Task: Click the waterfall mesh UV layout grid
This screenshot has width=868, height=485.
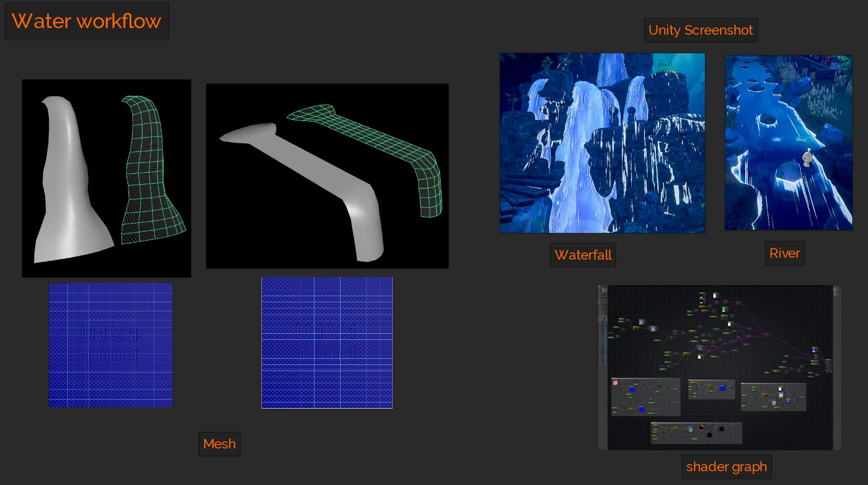Action: point(111,345)
